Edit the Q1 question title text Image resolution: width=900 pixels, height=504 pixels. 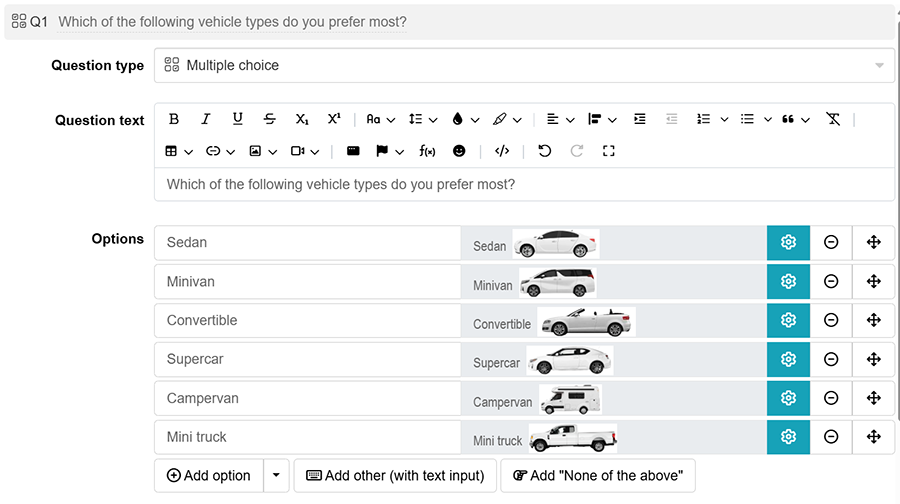click(232, 22)
